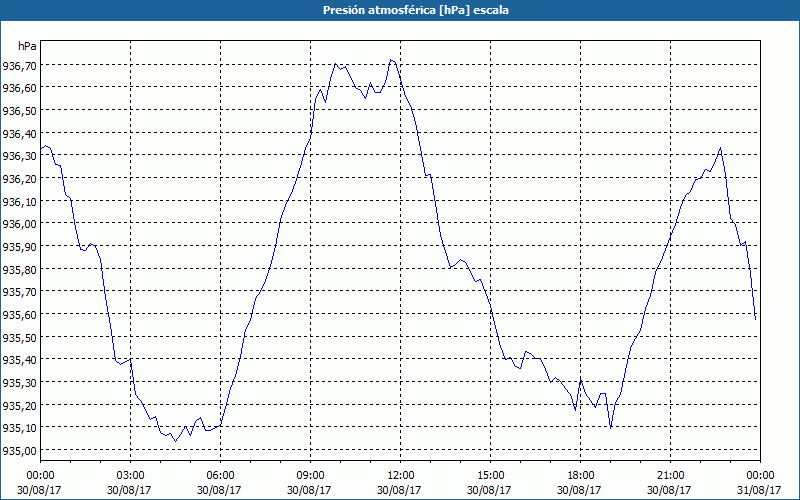Click the 935,70 axis value

pos(19,291)
